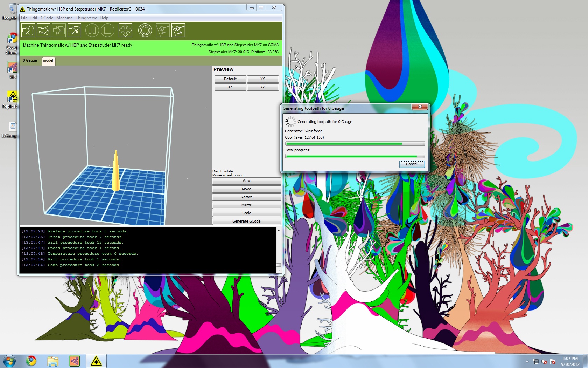Click the ReplicatorG taskbar icon
Viewport: 588px width, 368px height.
click(96, 361)
